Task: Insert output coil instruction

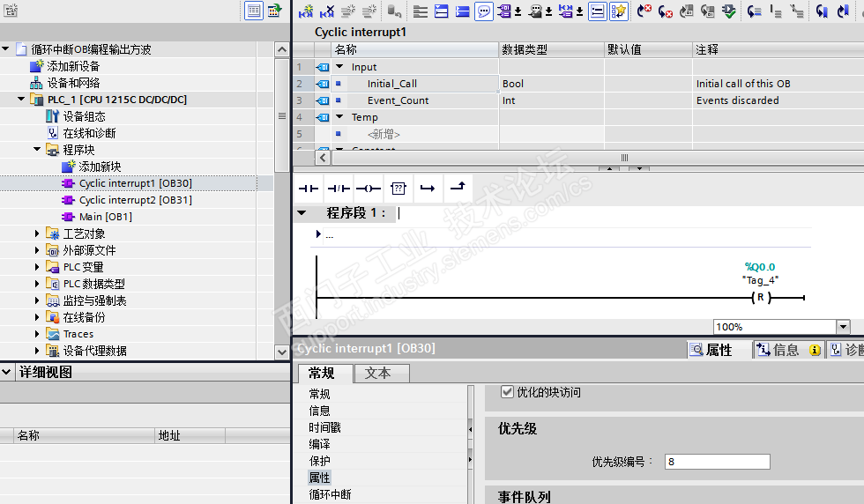Action: [369, 189]
